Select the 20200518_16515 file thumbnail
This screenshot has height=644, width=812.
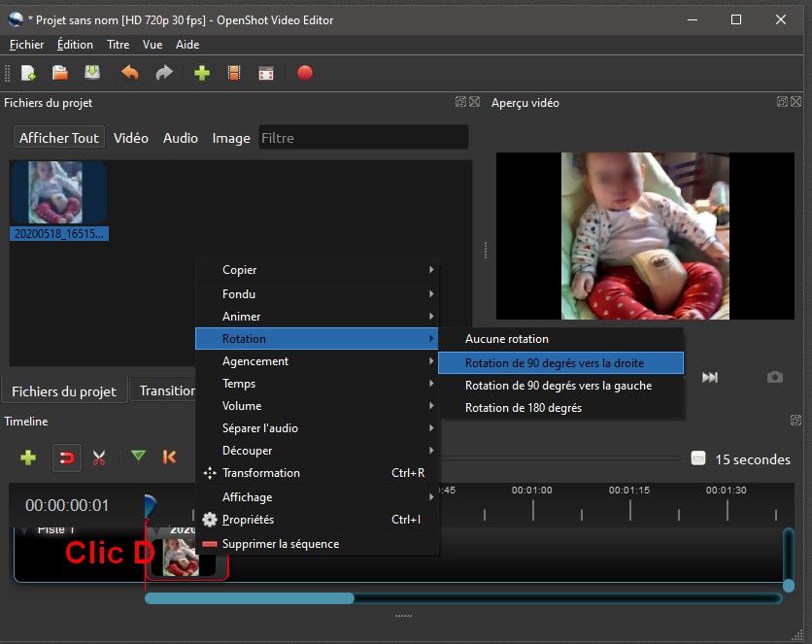58,192
